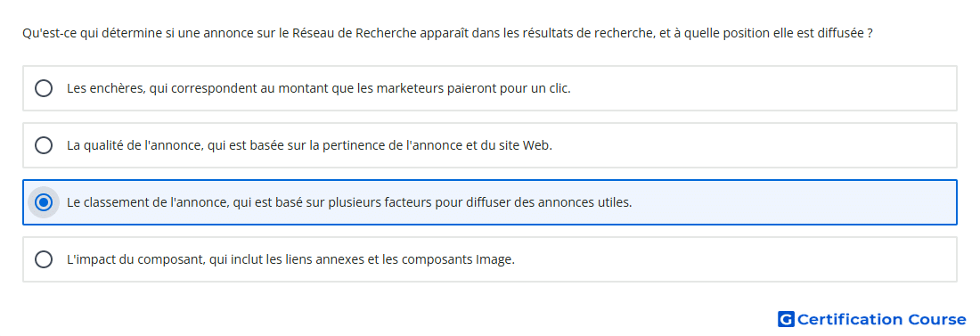Click the answer text "L'impact du composant, qui inclut"

point(290,259)
